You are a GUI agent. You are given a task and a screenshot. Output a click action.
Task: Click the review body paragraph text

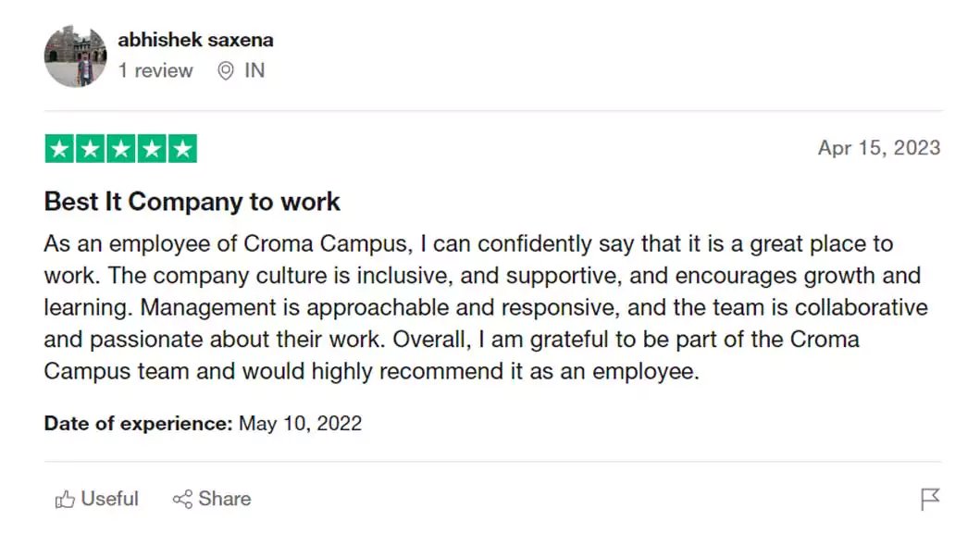pyautogui.click(x=481, y=307)
